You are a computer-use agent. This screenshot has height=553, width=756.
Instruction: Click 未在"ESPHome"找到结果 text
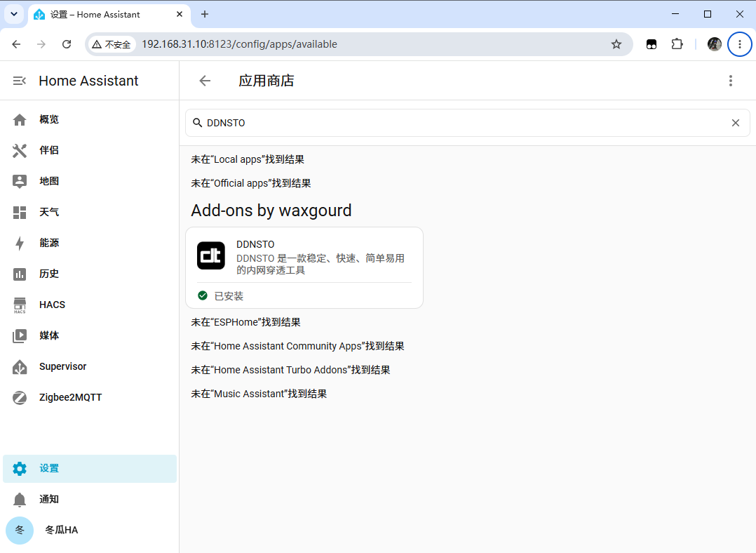[246, 322]
